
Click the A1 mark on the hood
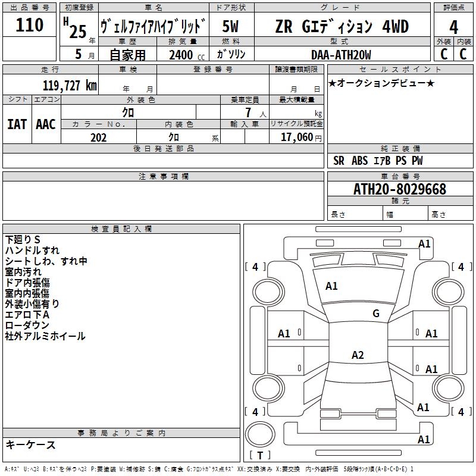(x=331, y=286)
